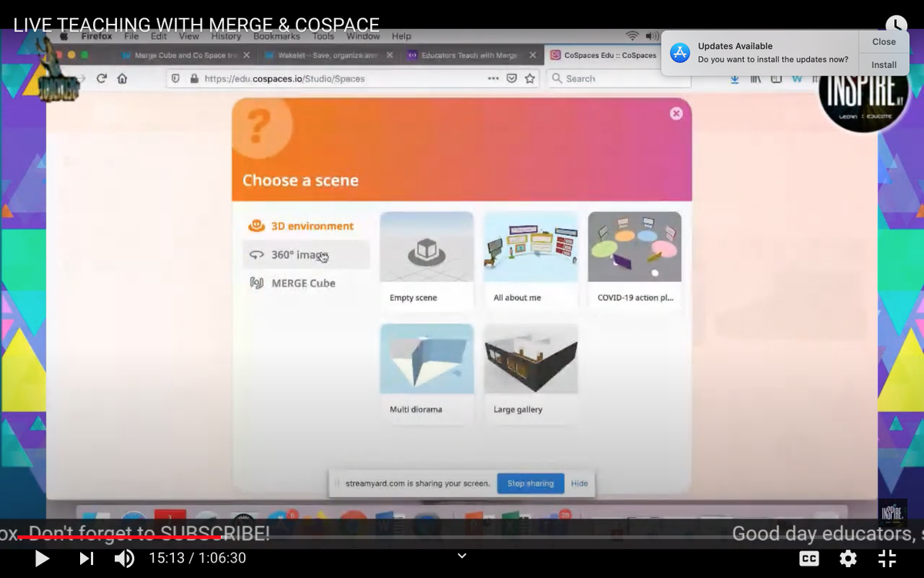Viewport: 924px width, 578px height.
Task: Close the Merge Cube and Co Space tab
Action: click(x=246, y=55)
